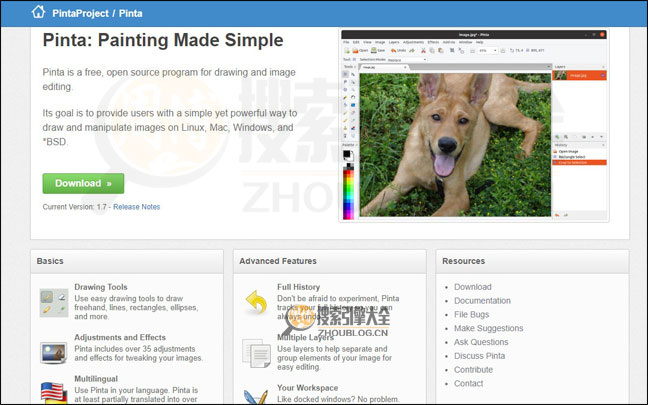Open the Release Notes link
The image size is (648, 405).
click(x=136, y=207)
